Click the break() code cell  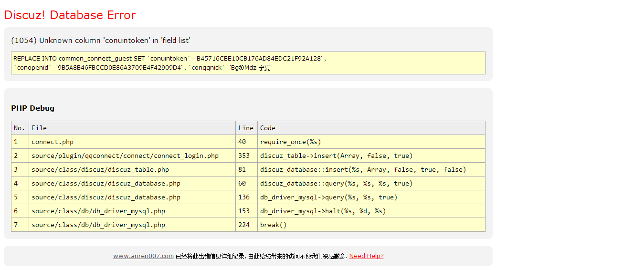click(x=274, y=225)
